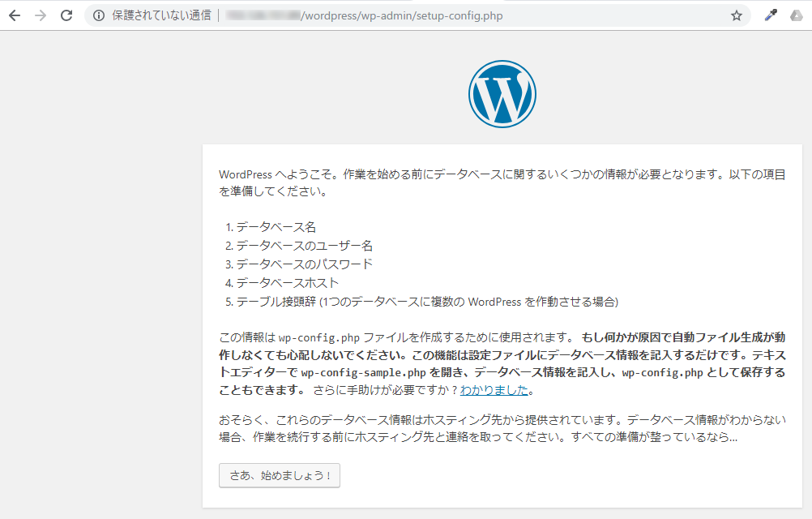Click the WordPress logo
The image size is (812, 519).
click(502, 94)
